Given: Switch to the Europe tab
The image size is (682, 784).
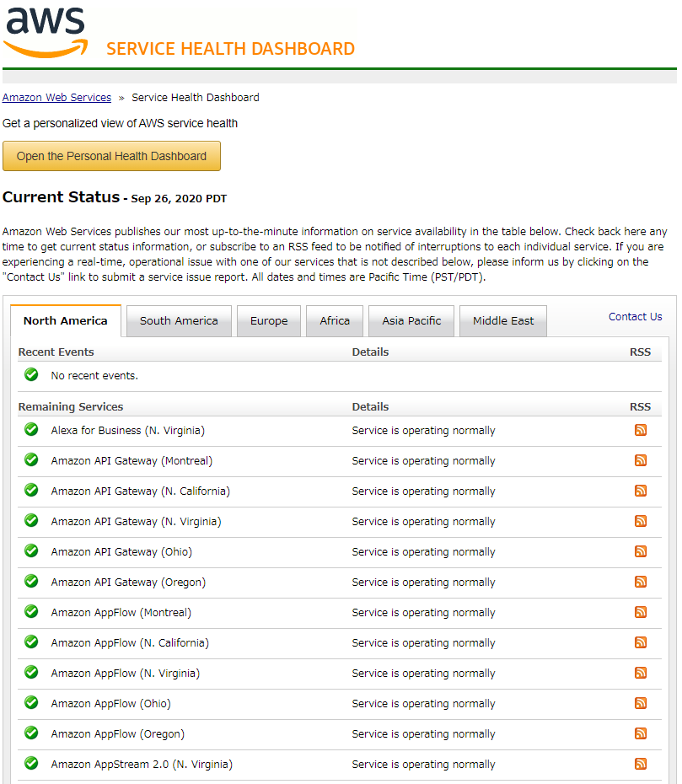Looking at the screenshot, I should pos(269,321).
